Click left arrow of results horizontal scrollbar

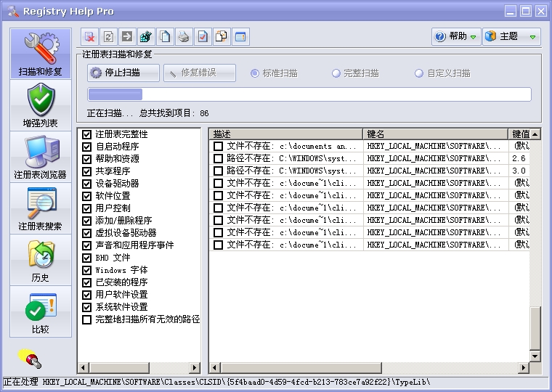[x=214, y=368]
